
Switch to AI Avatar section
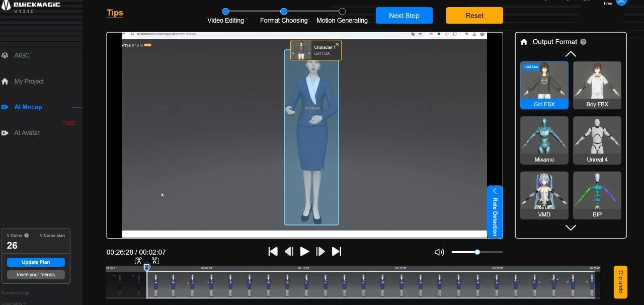pyautogui.click(x=27, y=133)
